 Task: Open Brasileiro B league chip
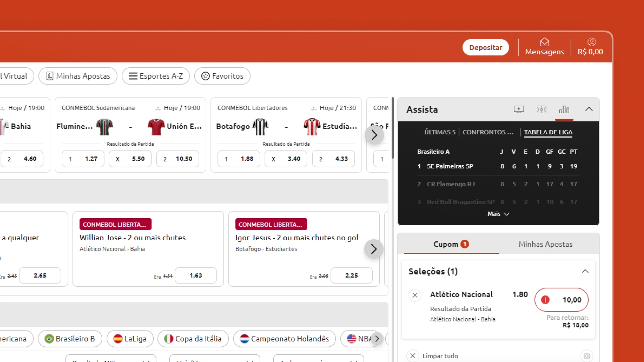click(70, 339)
